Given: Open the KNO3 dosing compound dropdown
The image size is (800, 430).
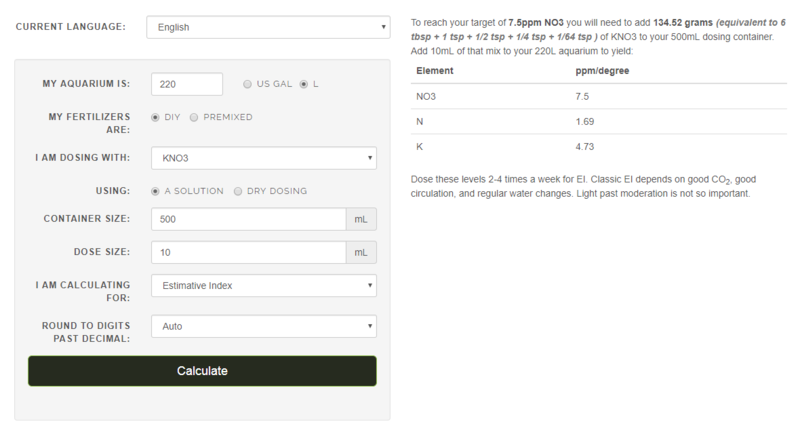Looking at the screenshot, I should click(x=264, y=158).
